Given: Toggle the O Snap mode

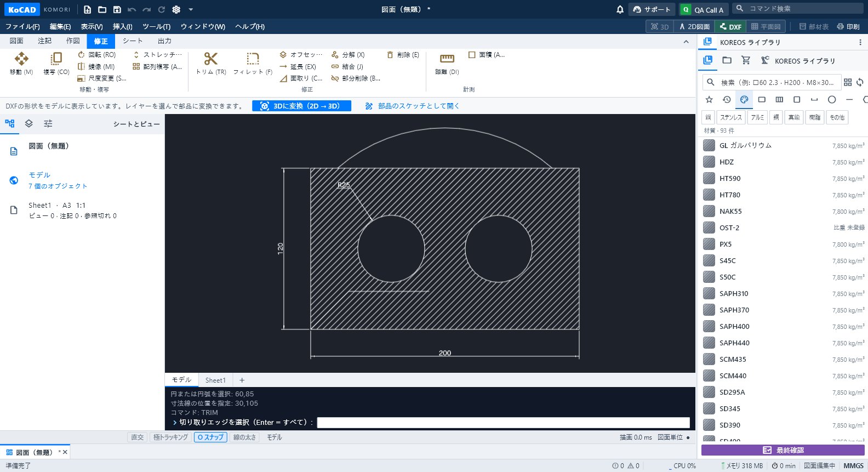Looking at the screenshot, I should [210, 437].
